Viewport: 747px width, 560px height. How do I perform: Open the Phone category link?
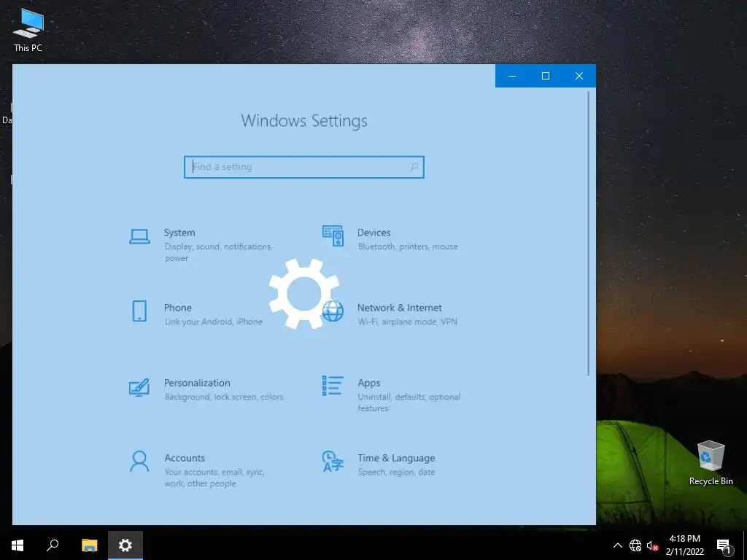[x=178, y=308]
